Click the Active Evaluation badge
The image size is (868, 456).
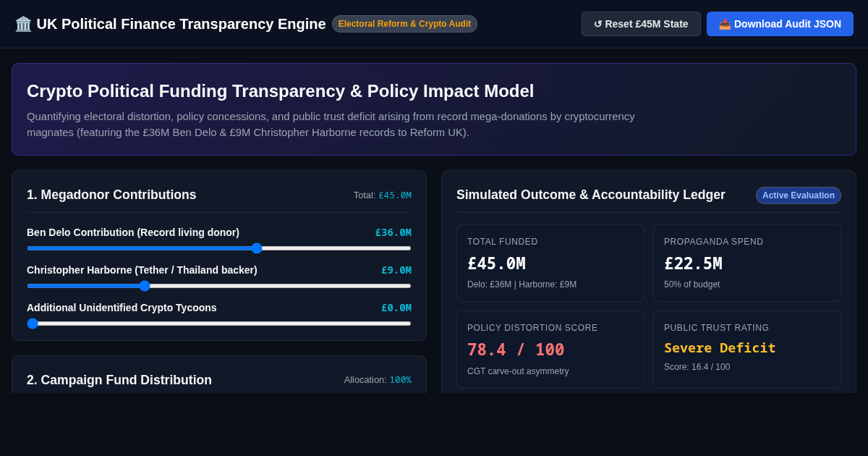point(799,195)
